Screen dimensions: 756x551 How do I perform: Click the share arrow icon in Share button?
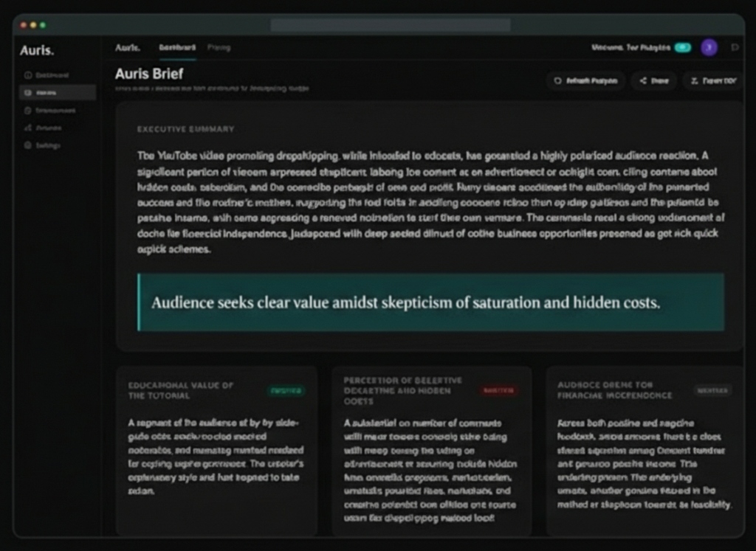coord(642,80)
